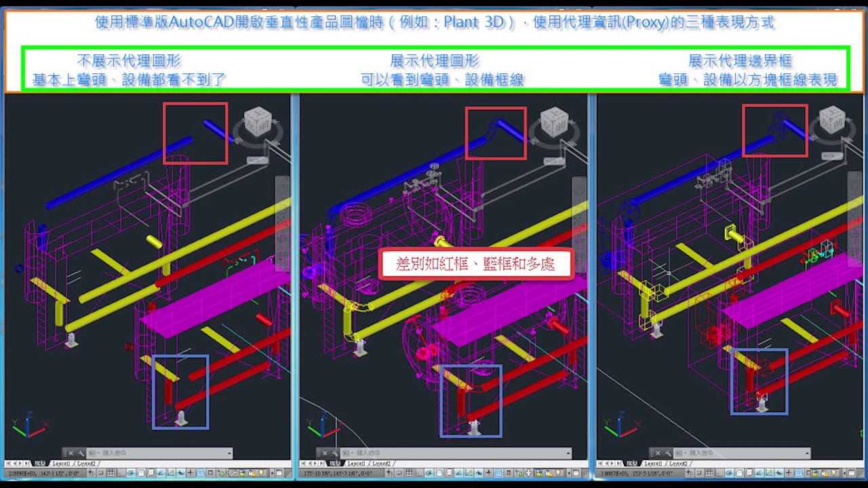Close the command line in left window
This screenshot has height=488, width=868.
[71, 453]
